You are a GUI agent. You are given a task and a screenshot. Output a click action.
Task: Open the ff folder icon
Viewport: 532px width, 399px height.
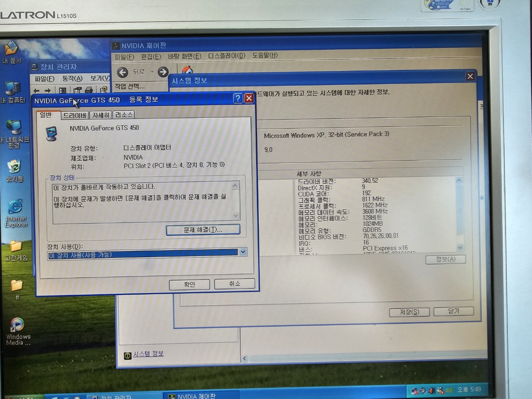[17, 290]
